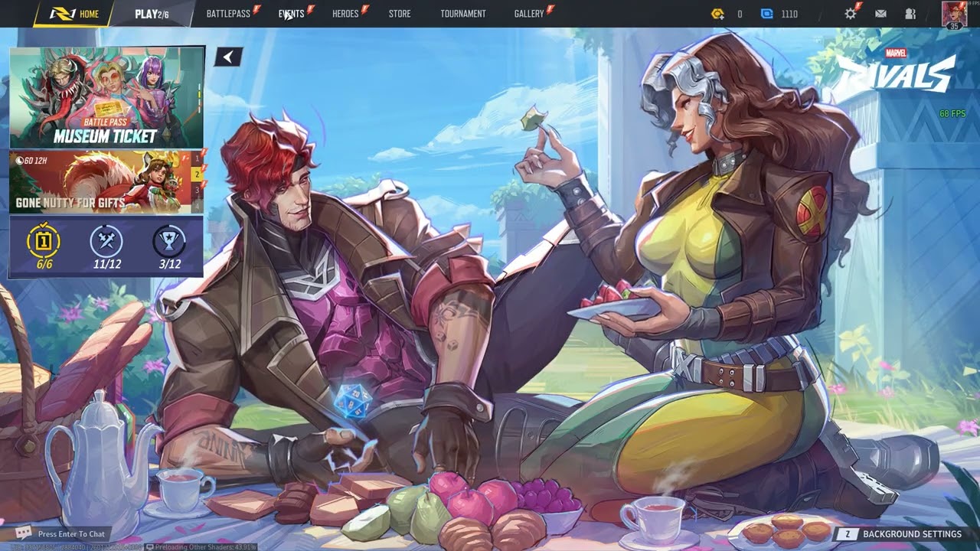Open the trophy missions icon showing 3/12
Image resolution: width=980 pixels, height=551 pixels.
[x=169, y=247]
